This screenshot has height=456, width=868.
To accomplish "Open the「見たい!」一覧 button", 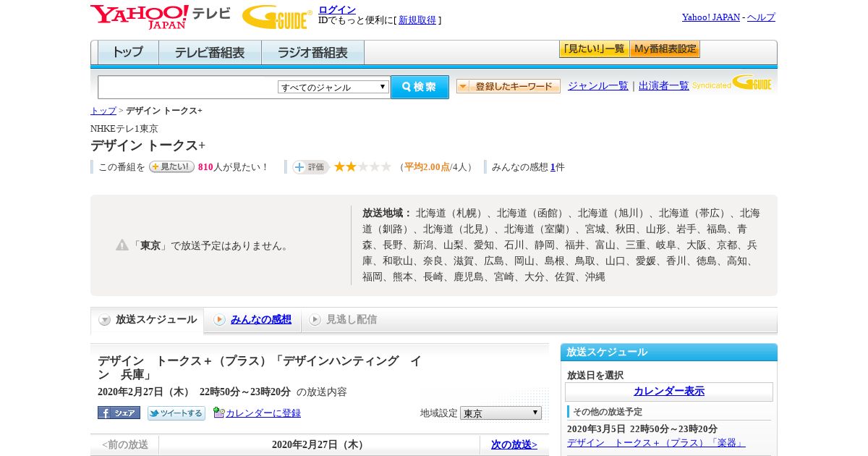I will (594, 49).
